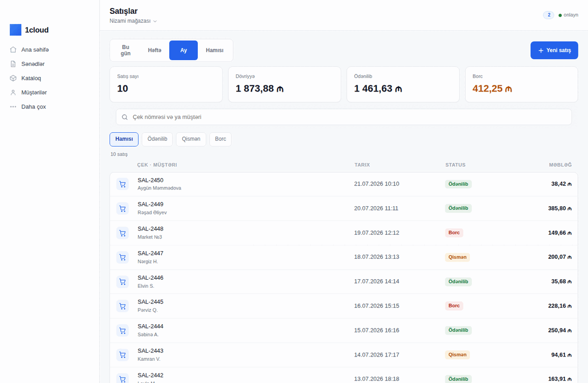Click the STATUS column header
Screen dimensions: 588x383
(x=455, y=165)
